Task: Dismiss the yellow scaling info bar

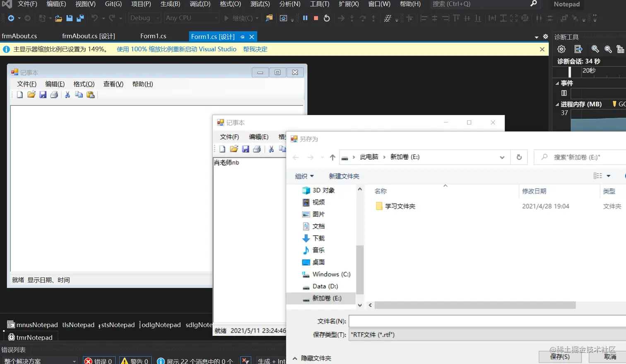Action: coord(542,49)
